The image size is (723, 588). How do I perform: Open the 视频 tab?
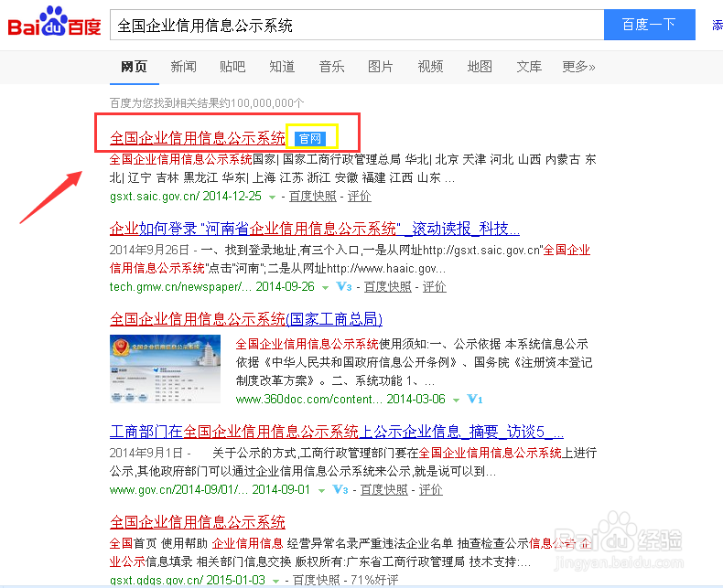tap(430, 67)
